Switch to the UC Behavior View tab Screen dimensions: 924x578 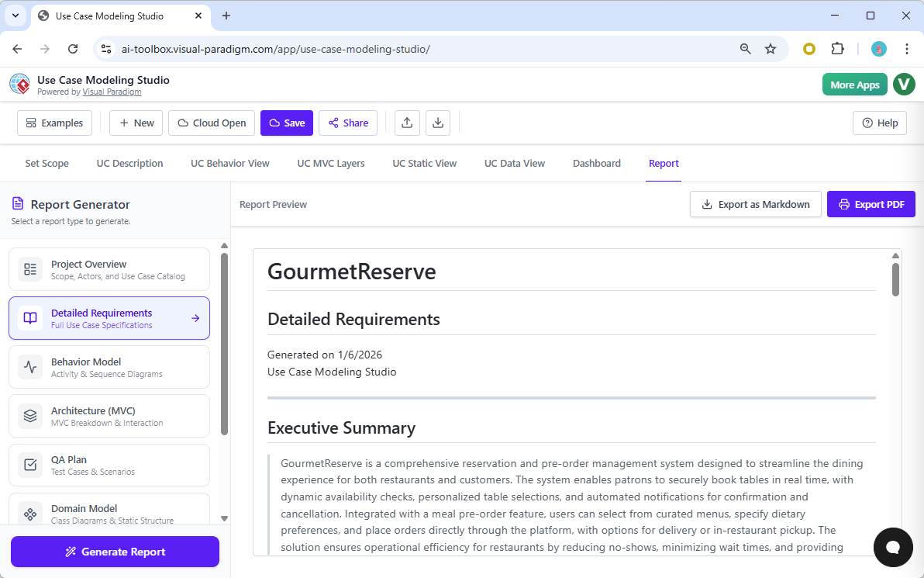tap(229, 164)
